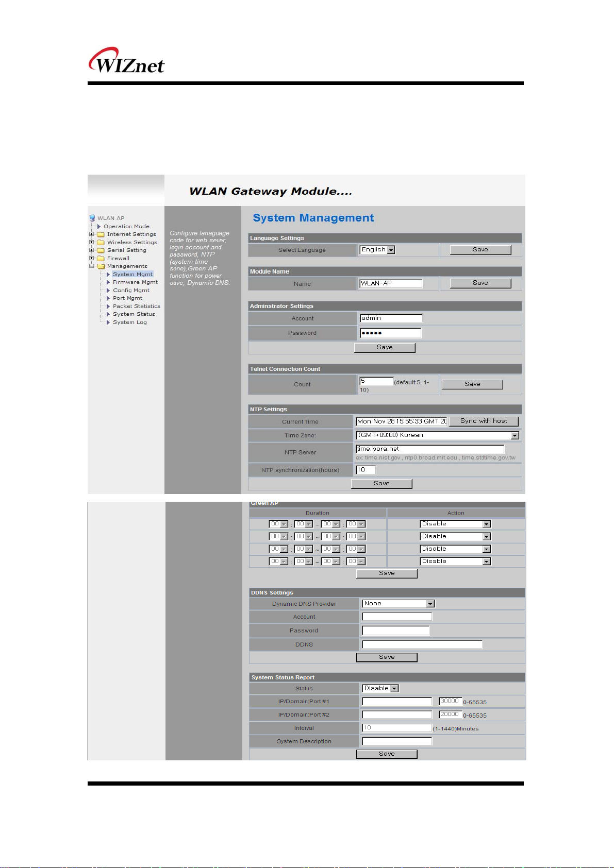Save the Language Settings
Image resolution: width=614 pixels, height=868 pixels.
coord(480,250)
